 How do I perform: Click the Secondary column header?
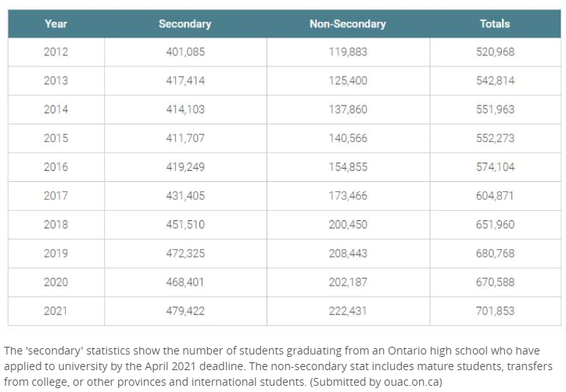coord(185,23)
